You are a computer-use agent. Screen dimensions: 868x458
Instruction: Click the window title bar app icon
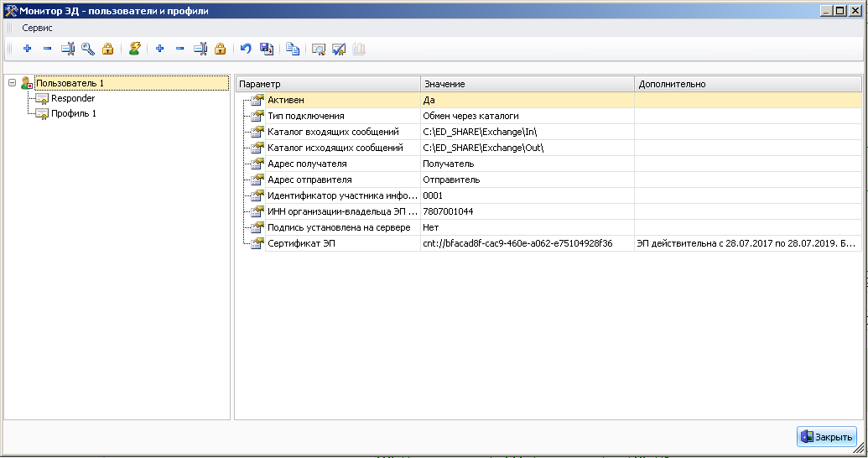click(x=11, y=11)
